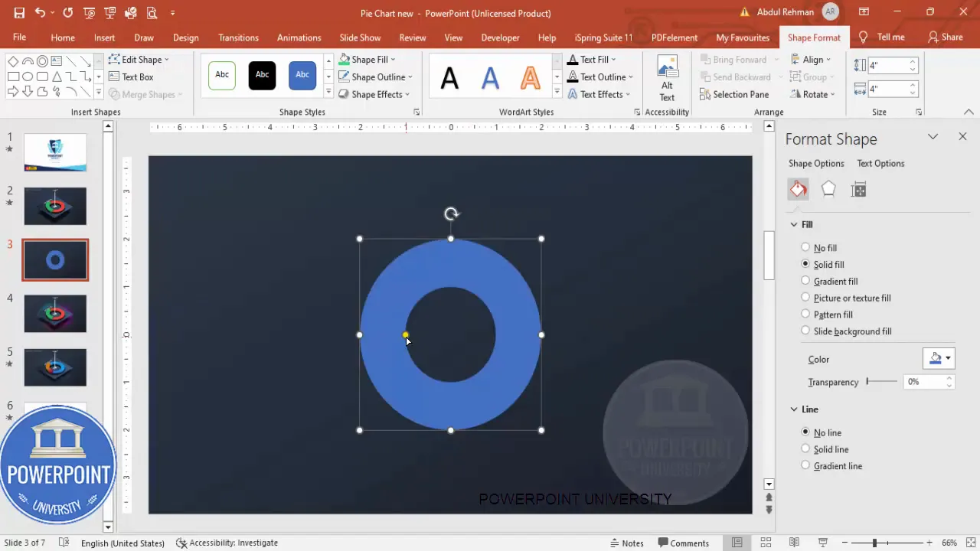This screenshot has width=980, height=551.
Task: Open the Effects pentagon icon in Format Shape
Action: click(x=828, y=190)
